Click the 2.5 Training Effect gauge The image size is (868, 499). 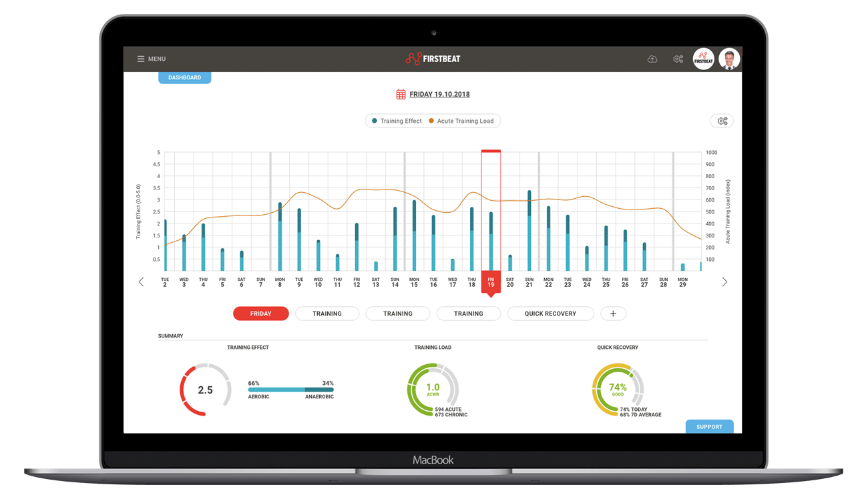205,390
